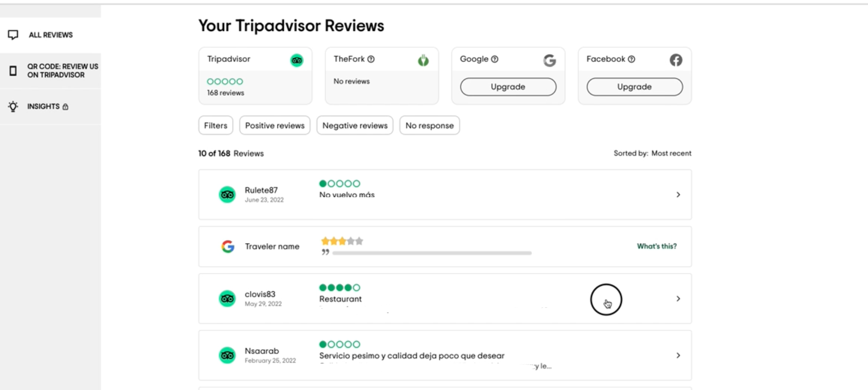Screen dimensions: 868x390
Task: Open sort order Most recent dropdown
Action: pos(671,153)
